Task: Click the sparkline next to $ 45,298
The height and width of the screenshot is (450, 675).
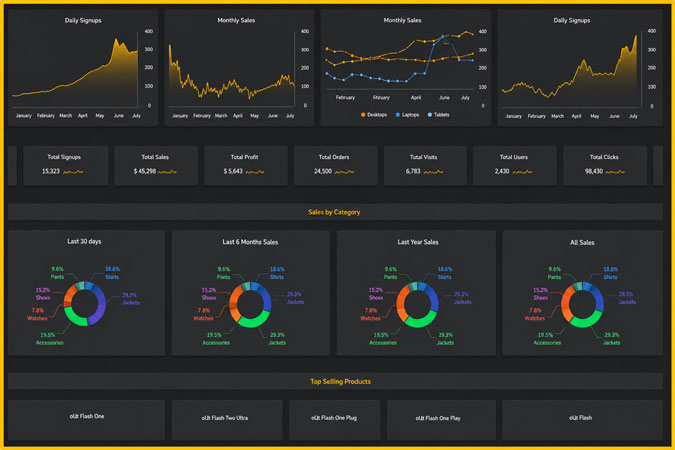Action: tap(167, 172)
